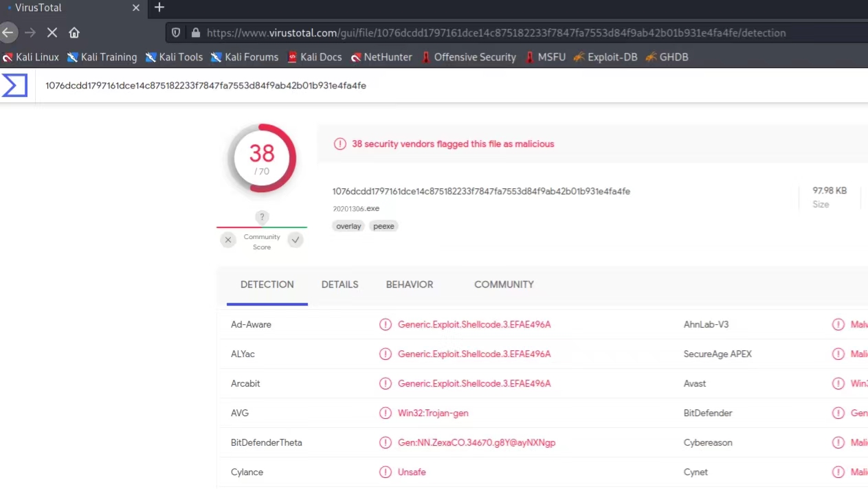Vote malicious with the community X button
868x489 pixels.
click(x=228, y=240)
